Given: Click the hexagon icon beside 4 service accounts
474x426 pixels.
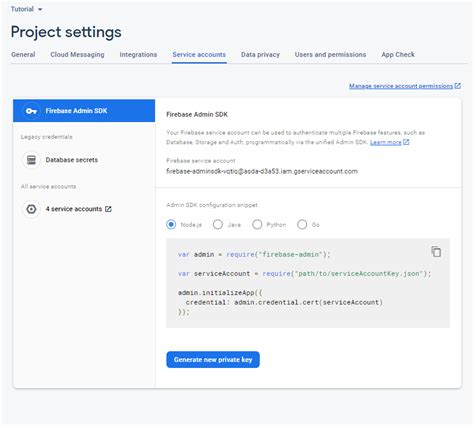Looking at the screenshot, I should [x=31, y=209].
